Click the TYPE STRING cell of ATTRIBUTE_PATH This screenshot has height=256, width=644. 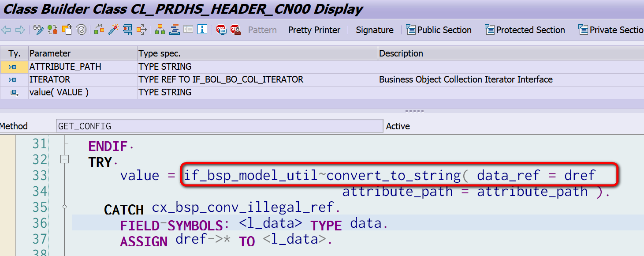pyautogui.click(x=257, y=67)
